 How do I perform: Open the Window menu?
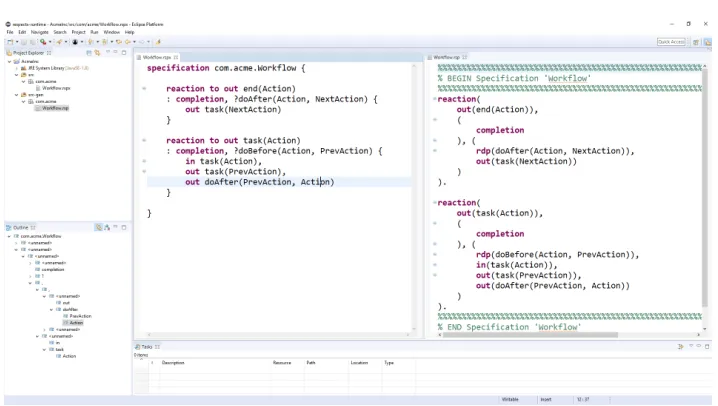coord(111,32)
